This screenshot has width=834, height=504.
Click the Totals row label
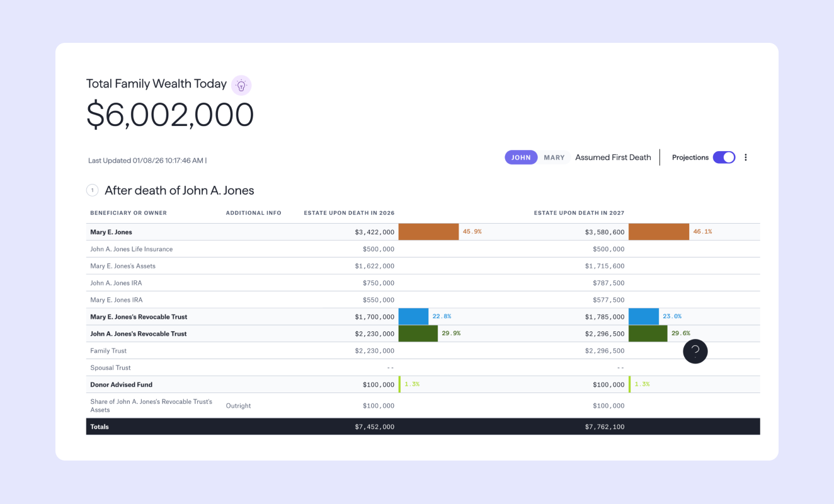coord(100,427)
